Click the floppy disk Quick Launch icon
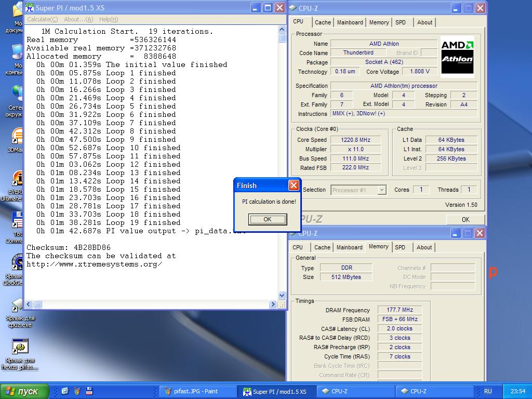This screenshot has height=399, width=532. coord(89,391)
